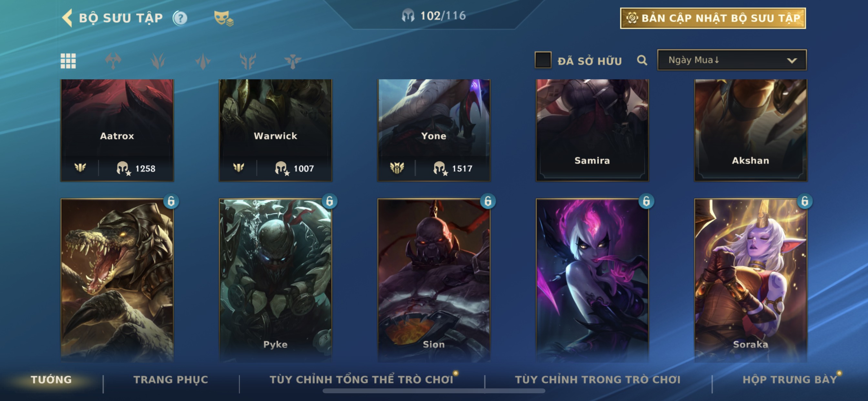The width and height of the screenshot is (868, 401).
Task: Filter champions by the second role icon
Action: tap(158, 61)
